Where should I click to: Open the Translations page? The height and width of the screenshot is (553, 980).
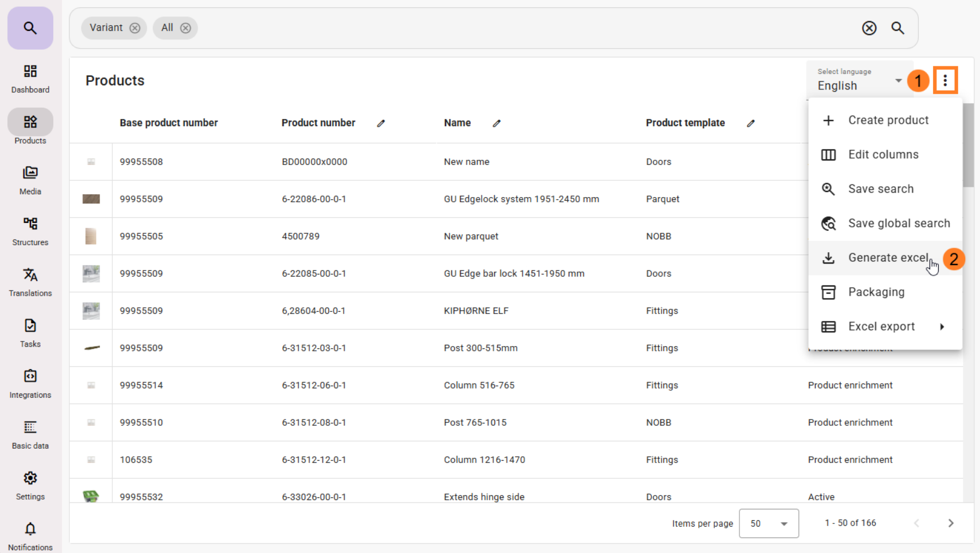30,282
